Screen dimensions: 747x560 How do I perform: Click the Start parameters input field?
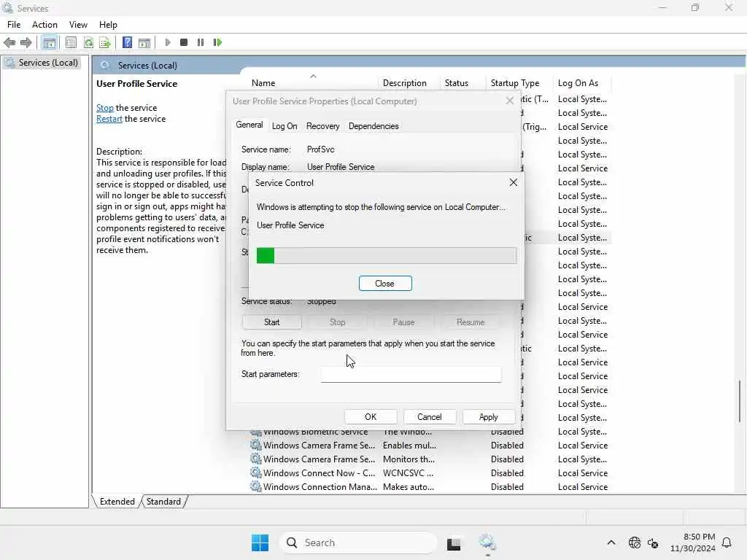point(411,374)
